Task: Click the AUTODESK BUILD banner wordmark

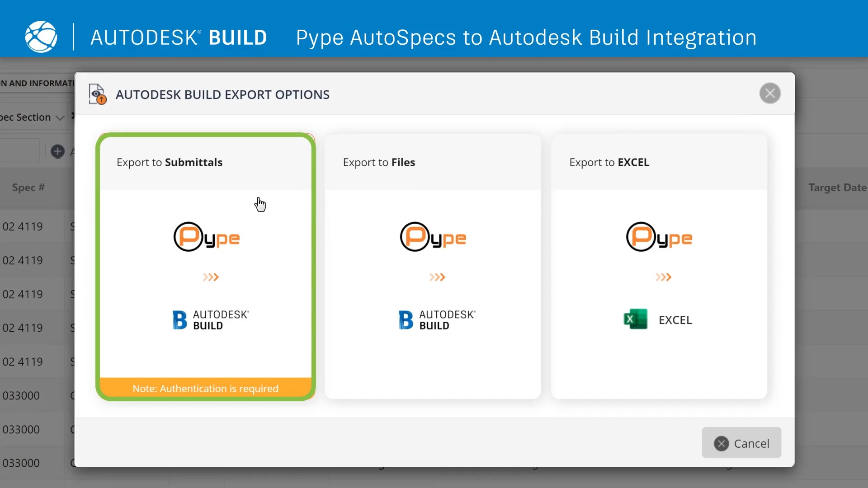Action: (x=179, y=38)
